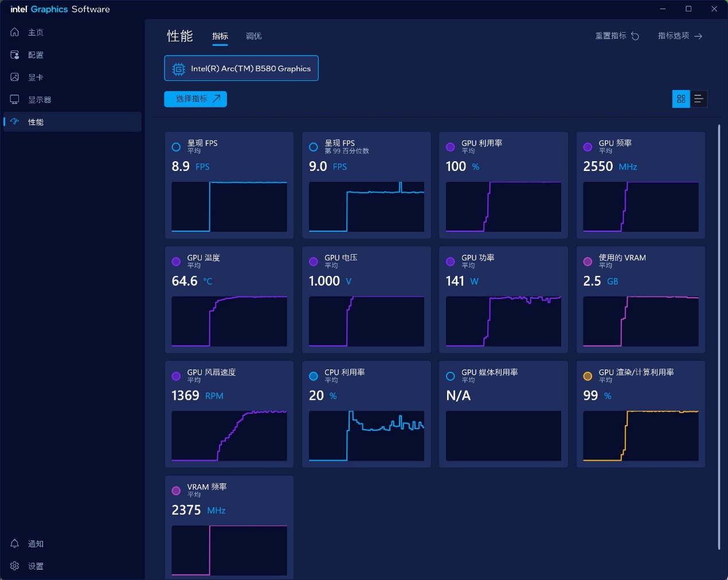
Task: Open the 主页 home icon in sidebar
Action: pos(15,32)
